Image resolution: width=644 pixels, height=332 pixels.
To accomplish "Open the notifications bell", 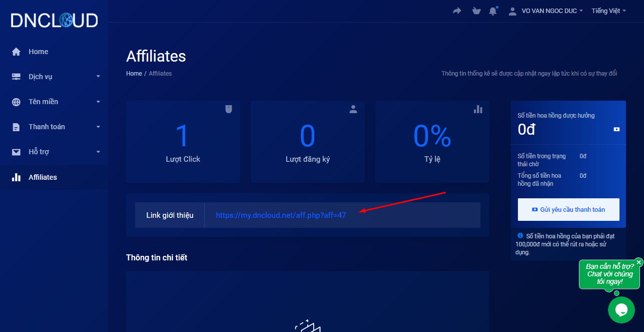I will pos(493,11).
